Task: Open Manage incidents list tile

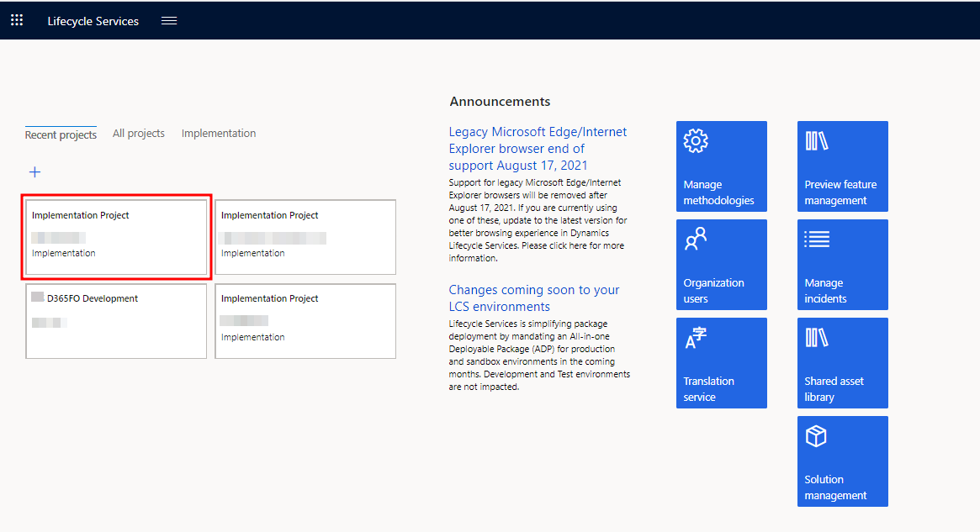Action: 842,265
